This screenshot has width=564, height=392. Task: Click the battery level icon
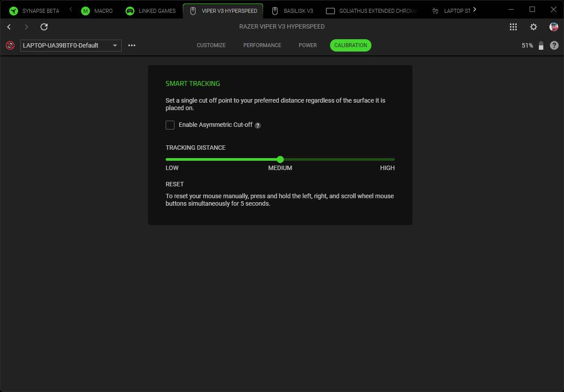click(541, 45)
